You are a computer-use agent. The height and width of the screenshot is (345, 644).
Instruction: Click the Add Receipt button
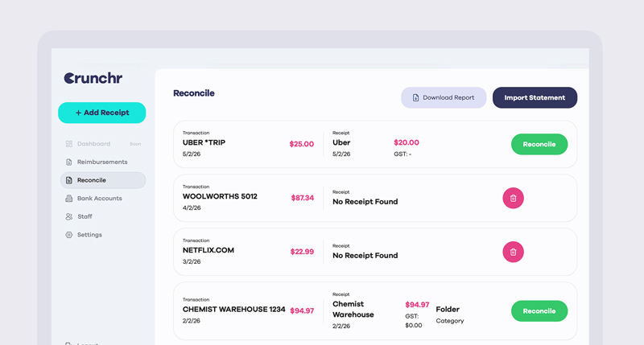[x=102, y=113]
